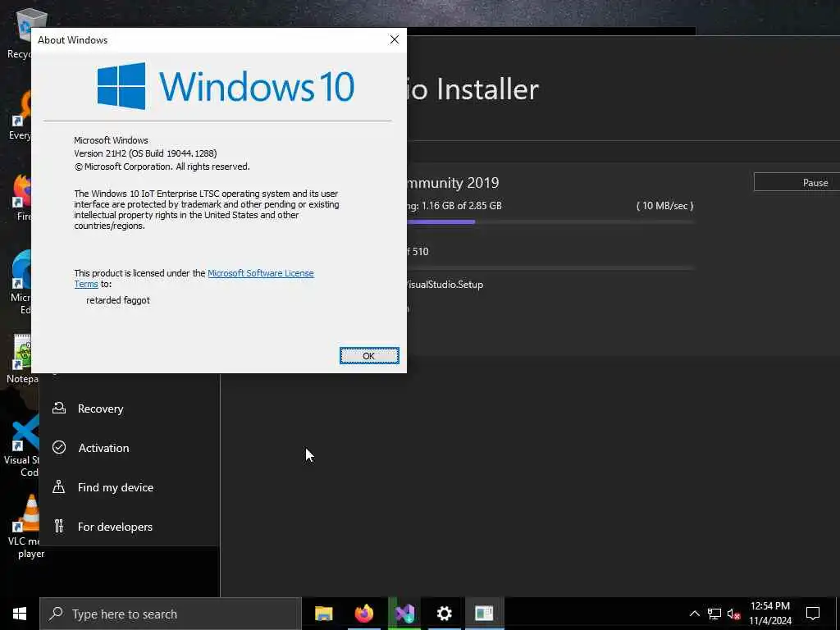
Task: Select the Firefox desktop shortcut
Action: pos(22,196)
